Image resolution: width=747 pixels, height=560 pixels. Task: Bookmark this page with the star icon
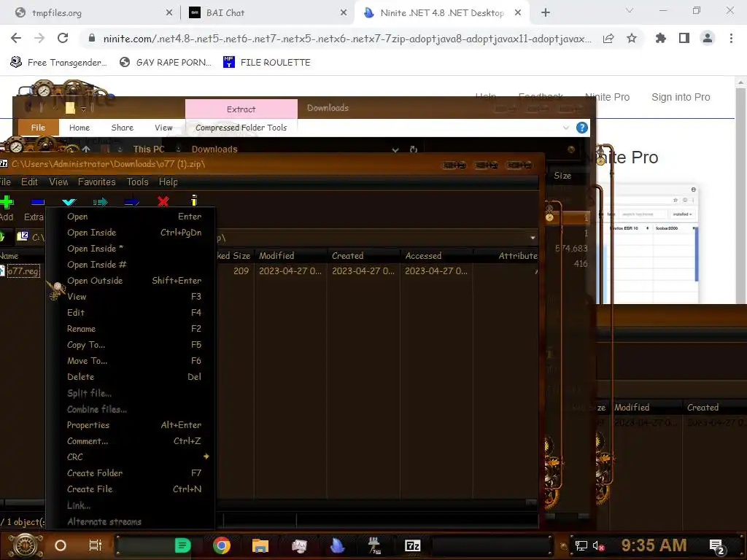631,38
